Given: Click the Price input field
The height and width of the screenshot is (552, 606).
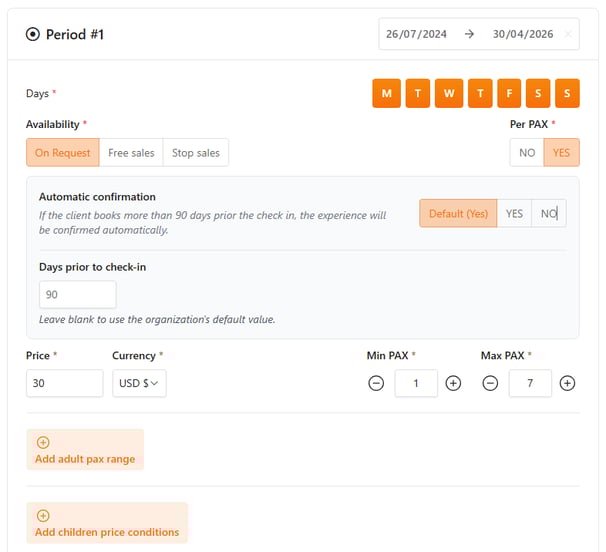Looking at the screenshot, I should (64, 384).
